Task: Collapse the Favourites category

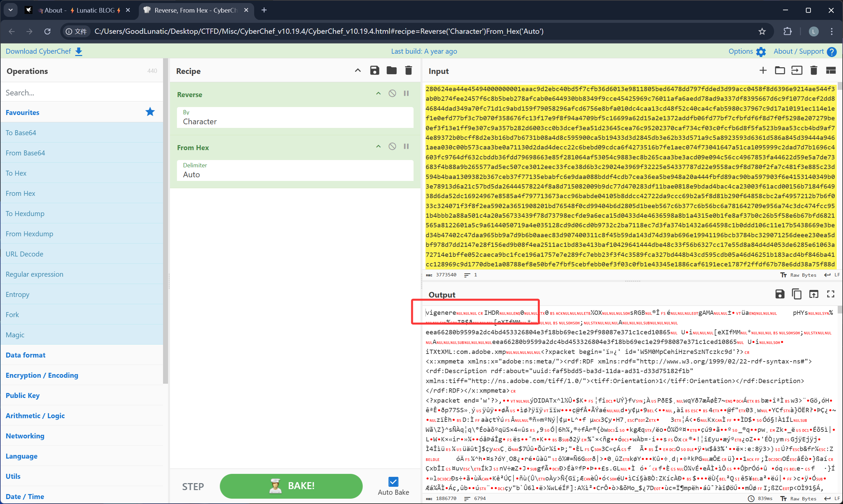Action: [x=82, y=112]
